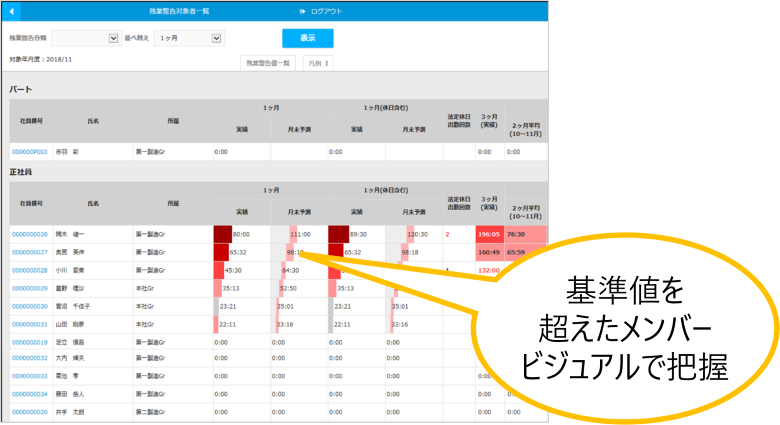The image size is (780, 425).
Task: Click the 対象年月度：2018/11 text
Action: (x=40, y=59)
